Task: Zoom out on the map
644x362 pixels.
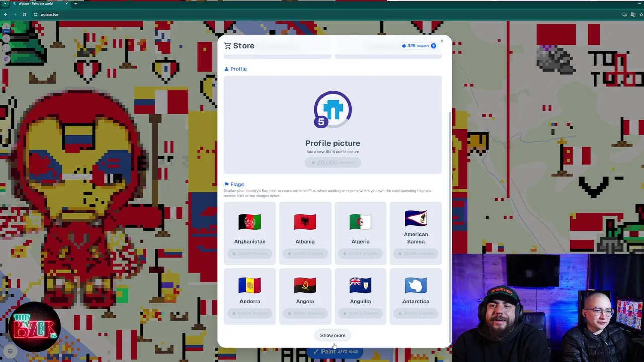Action: coord(6,49)
